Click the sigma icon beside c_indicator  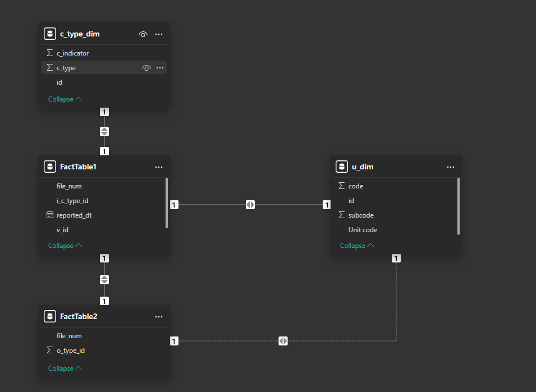(49, 53)
